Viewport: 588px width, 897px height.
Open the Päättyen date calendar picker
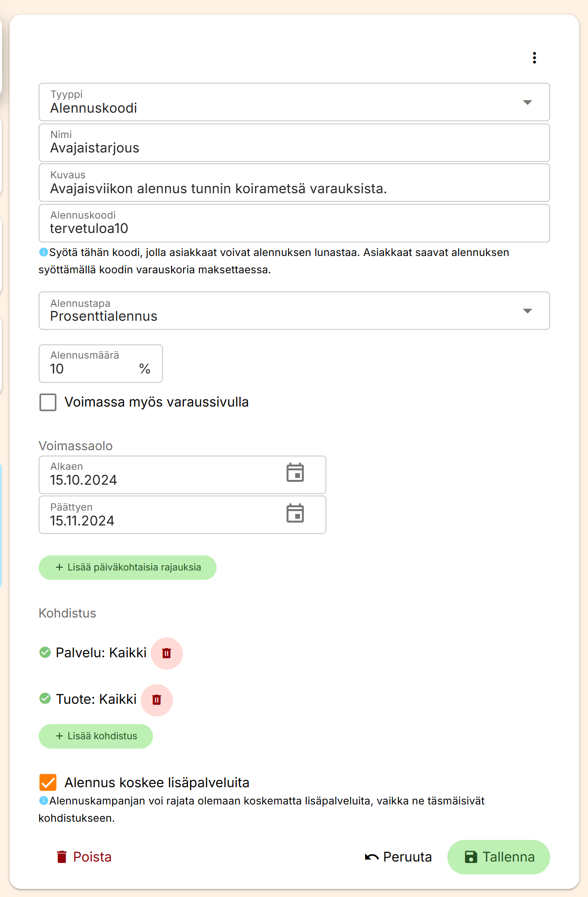(x=295, y=513)
